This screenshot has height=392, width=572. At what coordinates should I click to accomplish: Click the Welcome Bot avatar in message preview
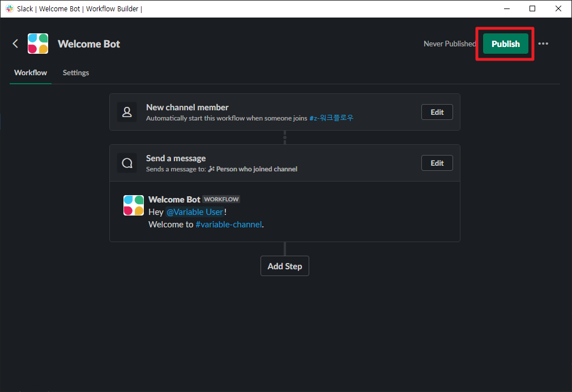pyautogui.click(x=134, y=205)
